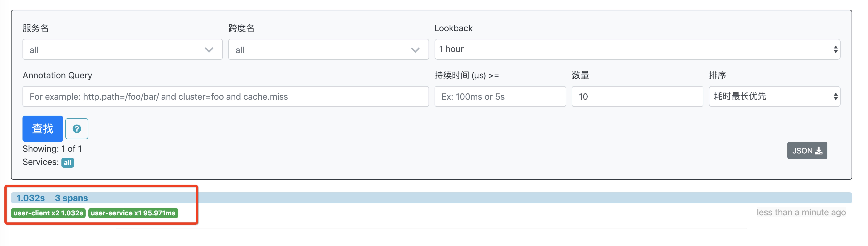Click the Lookback up-down stepper arrows

(835, 49)
